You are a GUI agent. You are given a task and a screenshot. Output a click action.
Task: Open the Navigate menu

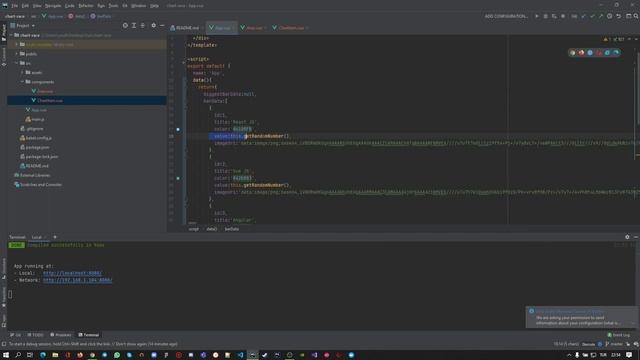click(x=53, y=6)
